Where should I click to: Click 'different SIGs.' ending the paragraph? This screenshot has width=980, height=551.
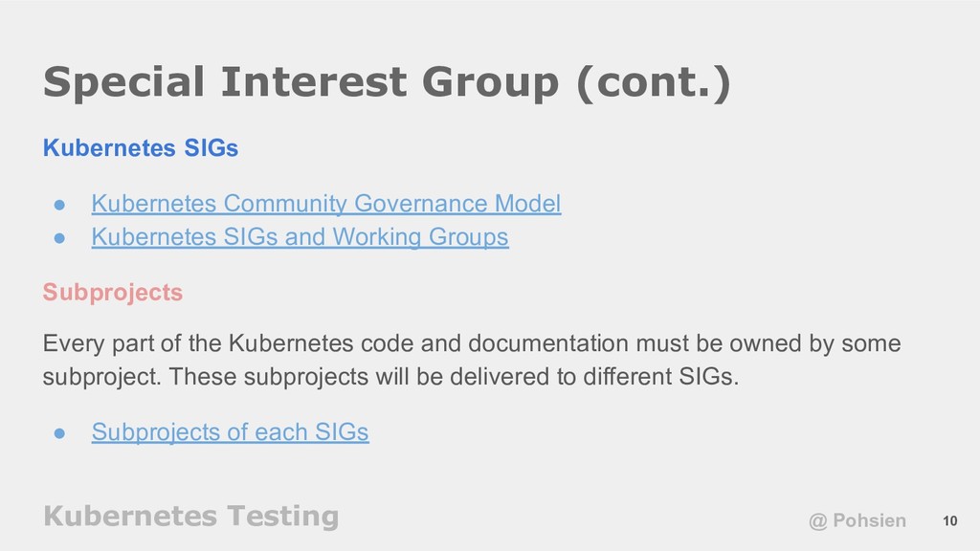[660, 377]
